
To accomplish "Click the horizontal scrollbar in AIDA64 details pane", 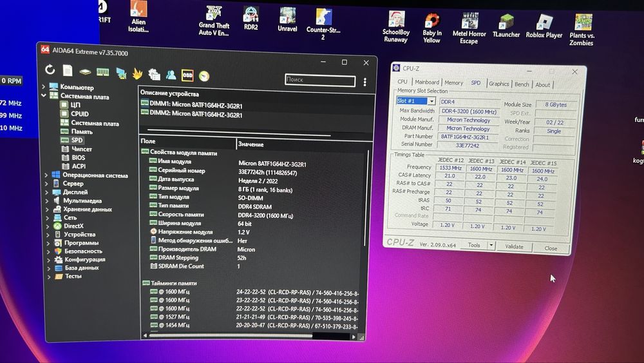I will (x=230, y=336).
